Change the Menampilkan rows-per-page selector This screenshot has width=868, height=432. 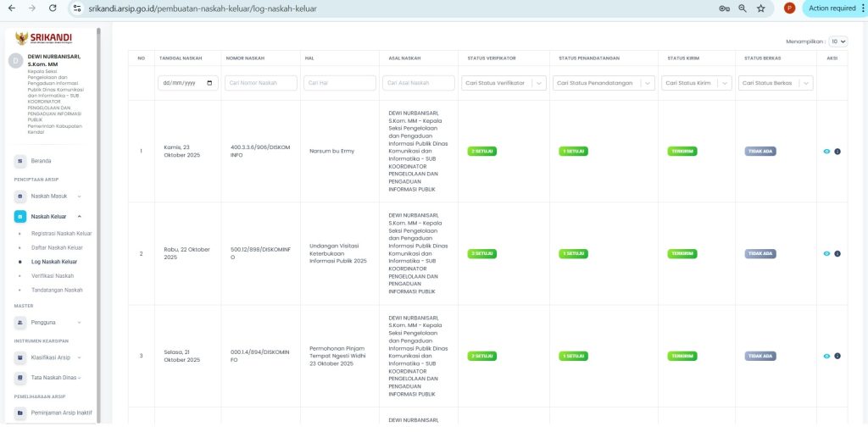(x=837, y=41)
